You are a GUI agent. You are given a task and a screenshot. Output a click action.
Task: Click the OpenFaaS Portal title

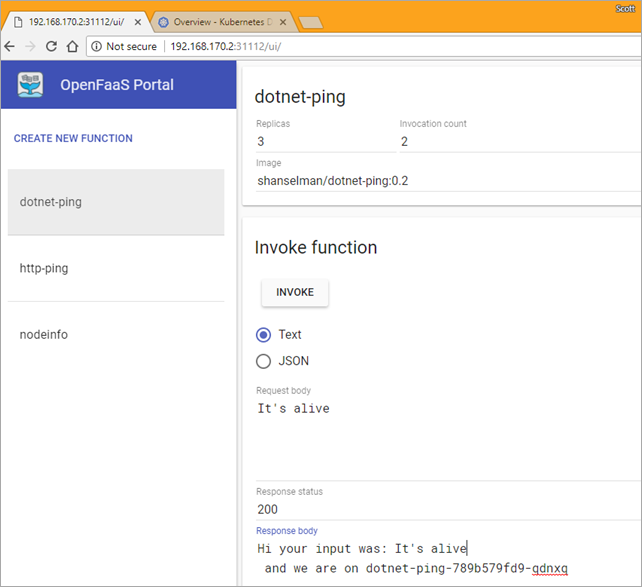(117, 85)
